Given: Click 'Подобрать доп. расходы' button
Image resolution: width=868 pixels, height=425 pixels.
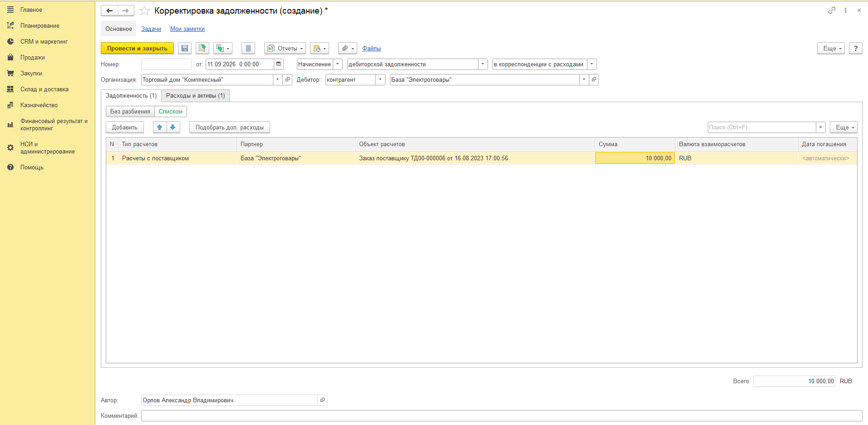Looking at the screenshot, I should coord(230,127).
